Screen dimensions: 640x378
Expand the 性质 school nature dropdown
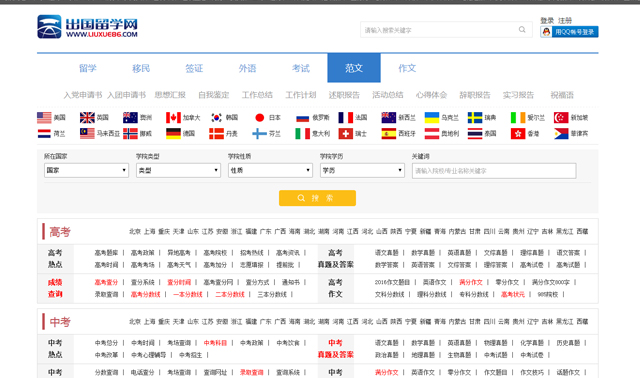270,170
